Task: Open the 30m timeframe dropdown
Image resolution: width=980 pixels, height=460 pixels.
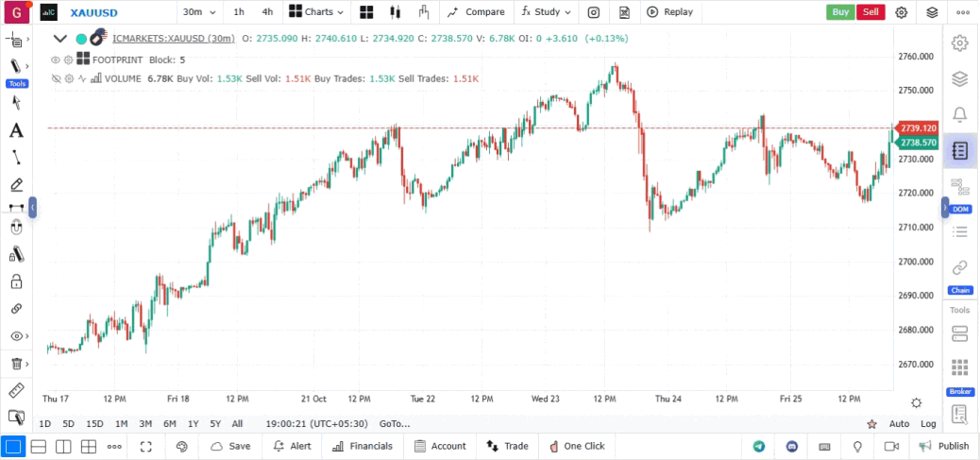Action: (x=198, y=12)
